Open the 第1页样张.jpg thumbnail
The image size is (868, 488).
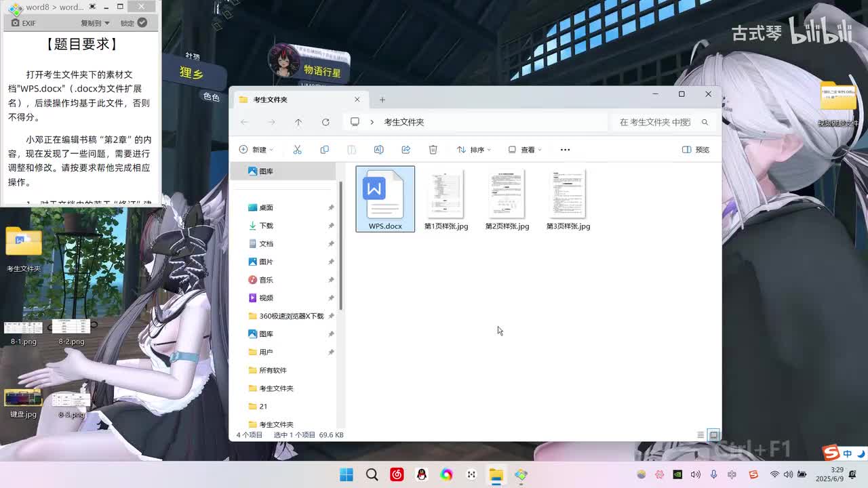tap(446, 199)
